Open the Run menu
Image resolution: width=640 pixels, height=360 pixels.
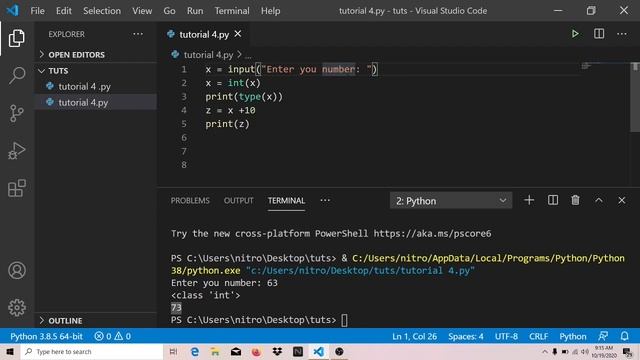(195, 11)
